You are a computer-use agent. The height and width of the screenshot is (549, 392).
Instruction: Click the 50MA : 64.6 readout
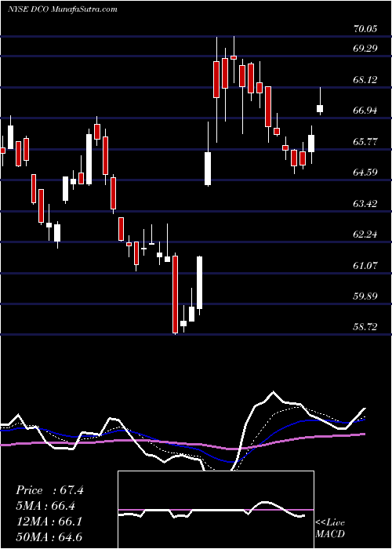[49, 536]
